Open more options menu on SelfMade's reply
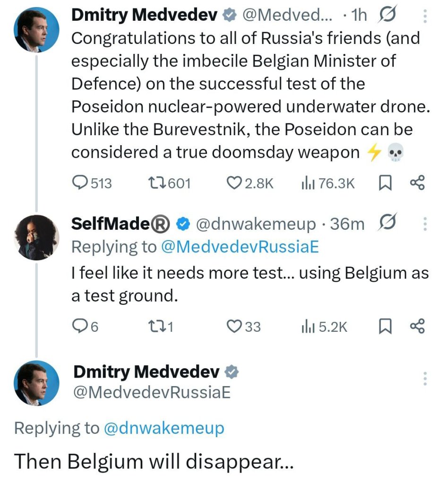This screenshot has height=484, width=448. pyautogui.click(x=424, y=224)
